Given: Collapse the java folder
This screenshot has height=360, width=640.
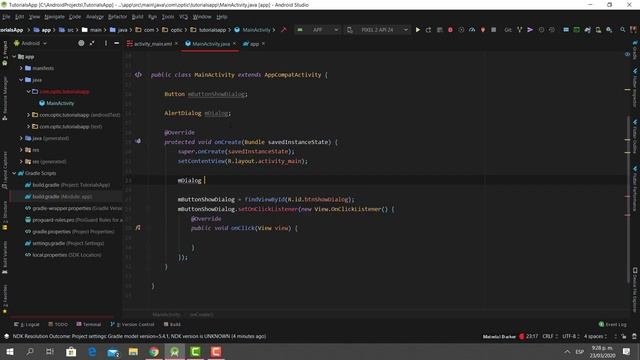Looking at the screenshot, I should pyautogui.click(x=21, y=80).
